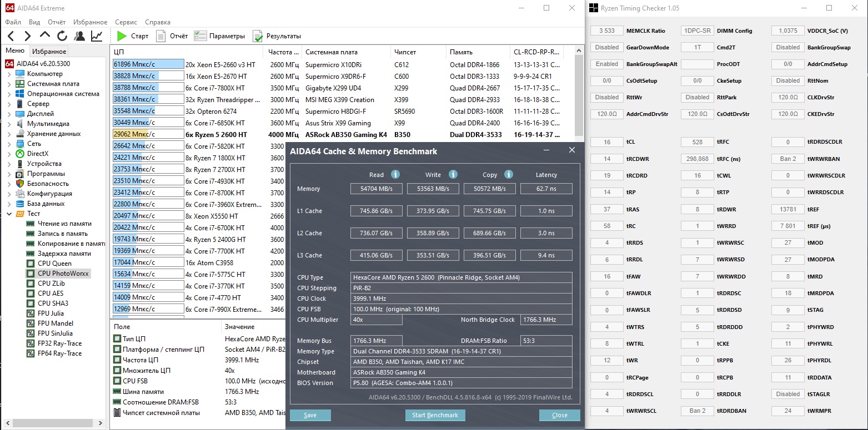Image resolution: width=868 pixels, height=430 pixels.
Task: Expand the Хранение данных tree node
Action: [9, 134]
